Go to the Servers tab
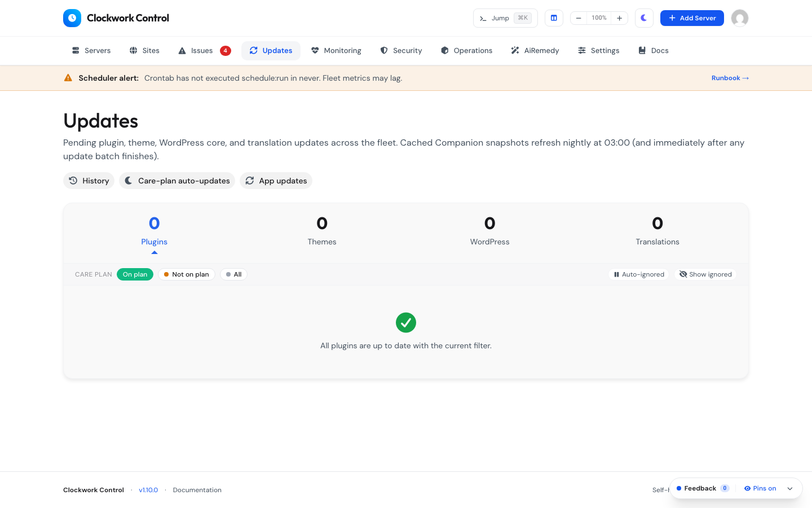This screenshot has height=508, width=812. (x=91, y=51)
